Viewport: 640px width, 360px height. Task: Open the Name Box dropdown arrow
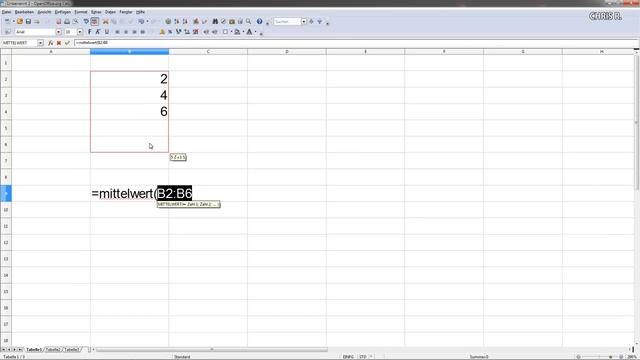[40, 43]
